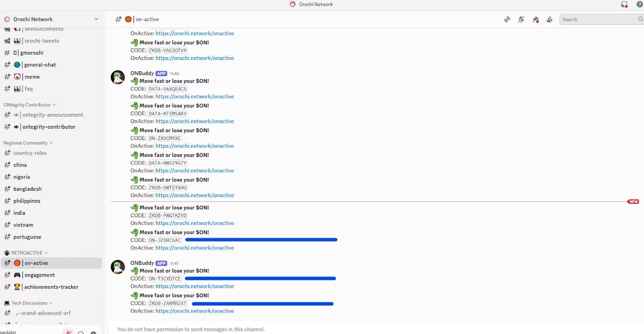The width and height of the screenshot is (644, 334).
Task: Collapse the Regional Community category
Action: pos(28,143)
